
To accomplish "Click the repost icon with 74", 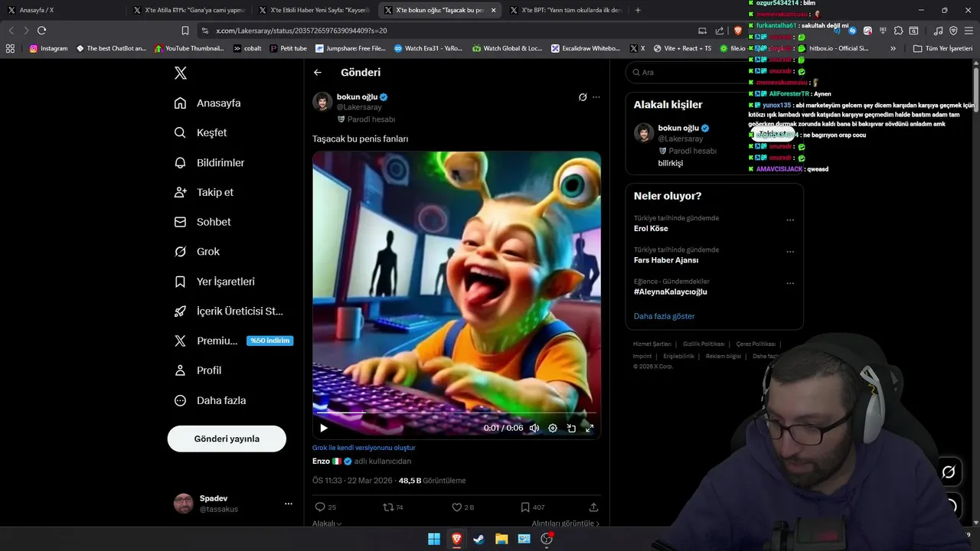I will coord(393,507).
